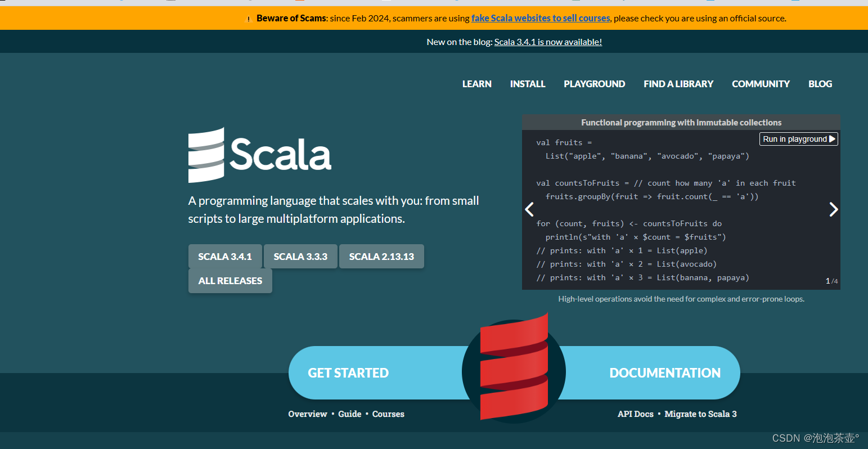Open the BLOG navigation item
Viewport: 868px width, 449px height.
(x=820, y=84)
